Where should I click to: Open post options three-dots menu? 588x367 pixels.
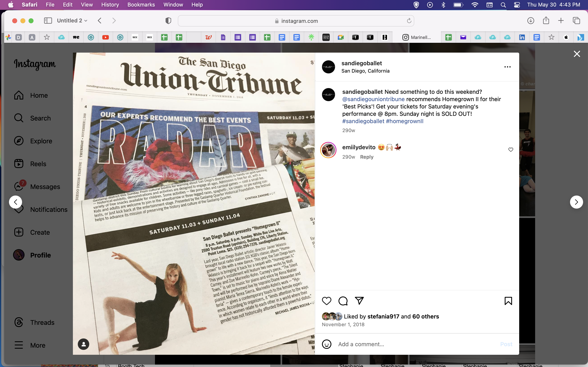pyautogui.click(x=507, y=67)
